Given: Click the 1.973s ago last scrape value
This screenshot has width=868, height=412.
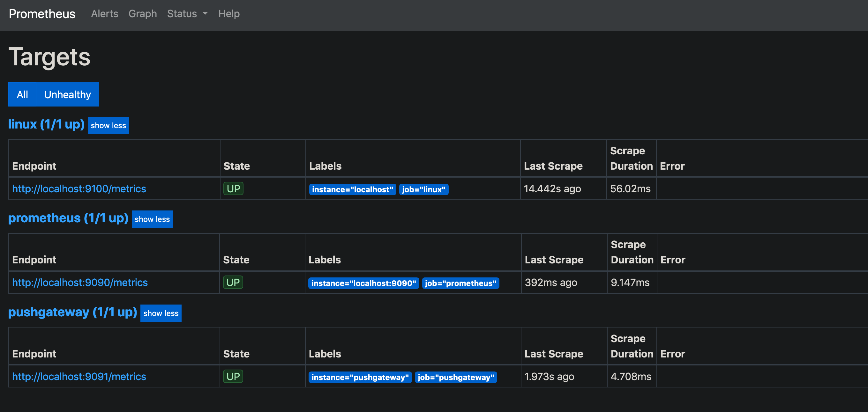Looking at the screenshot, I should click(x=549, y=376).
